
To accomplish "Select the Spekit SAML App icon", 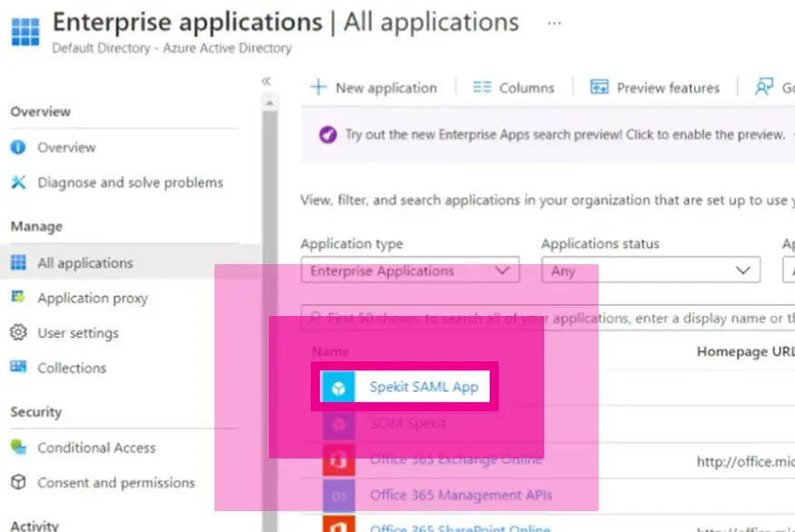I will point(336,385).
